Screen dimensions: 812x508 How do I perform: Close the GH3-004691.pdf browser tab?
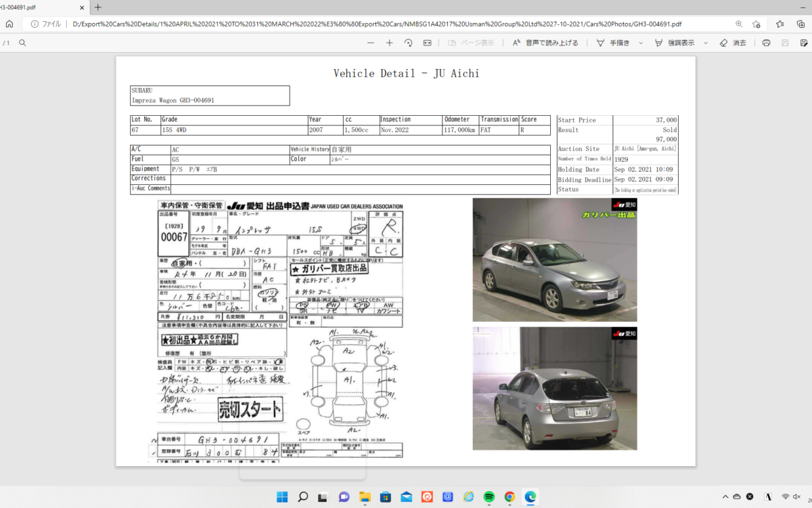pyautogui.click(x=83, y=7)
